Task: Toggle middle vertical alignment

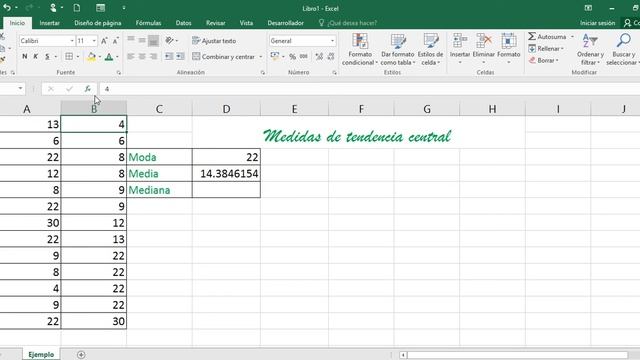Action: point(142,40)
